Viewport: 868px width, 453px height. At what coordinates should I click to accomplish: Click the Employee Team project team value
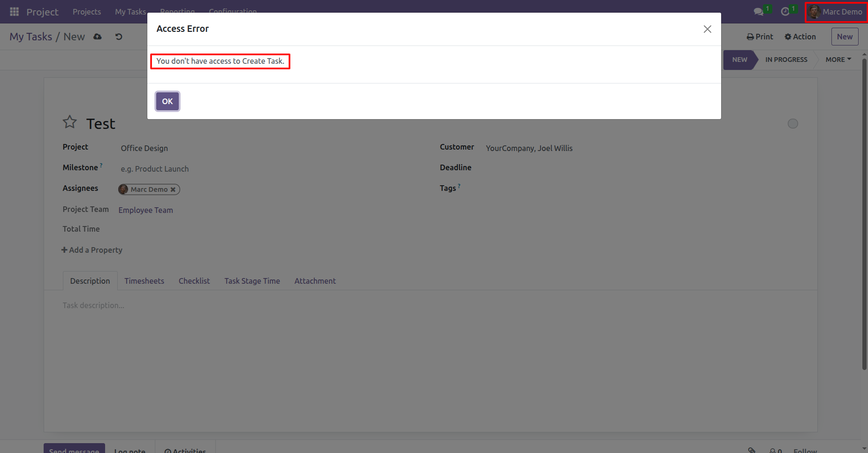(x=146, y=210)
